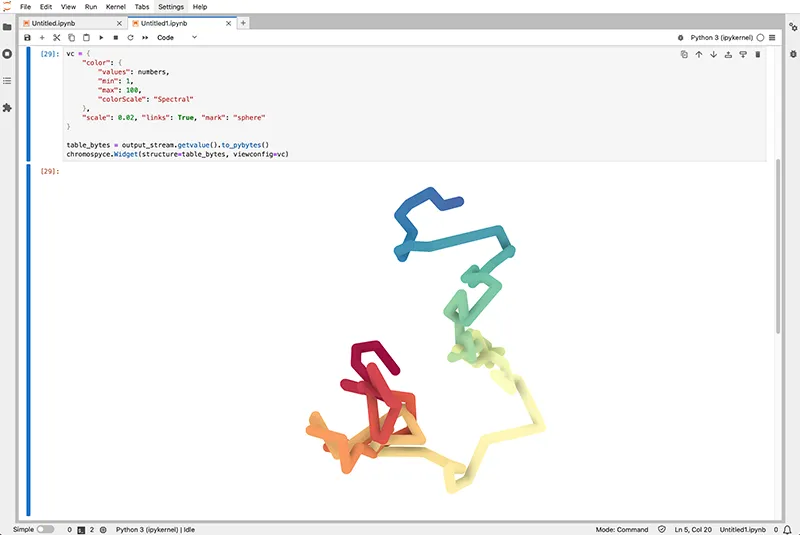Move the cell down with arrow icon

(x=713, y=54)
